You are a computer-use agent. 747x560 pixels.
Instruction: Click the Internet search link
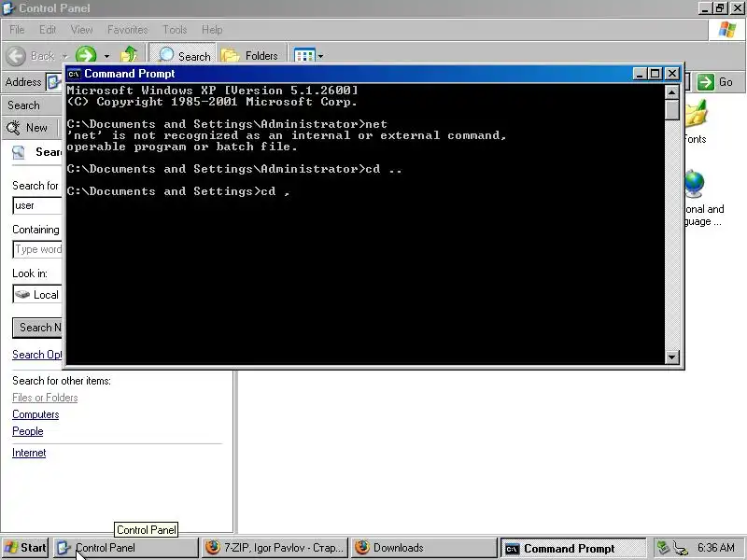[29, 453]
